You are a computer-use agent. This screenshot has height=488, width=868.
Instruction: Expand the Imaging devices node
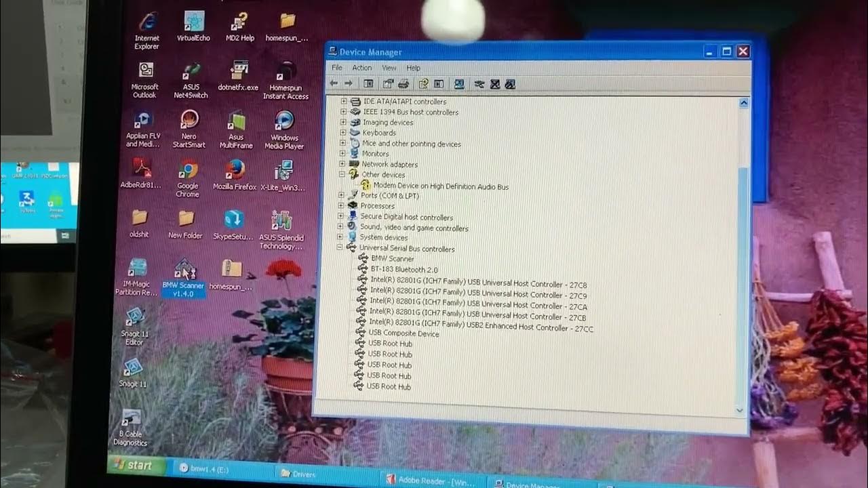(343, 122)
